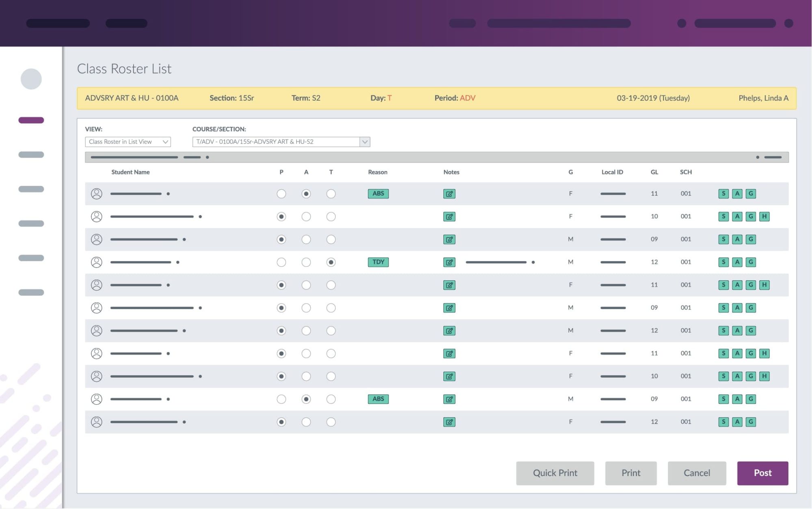The height and width of the screenshot is (509, 812).
Task: Click the Print menu option
Action: [631, 473]
